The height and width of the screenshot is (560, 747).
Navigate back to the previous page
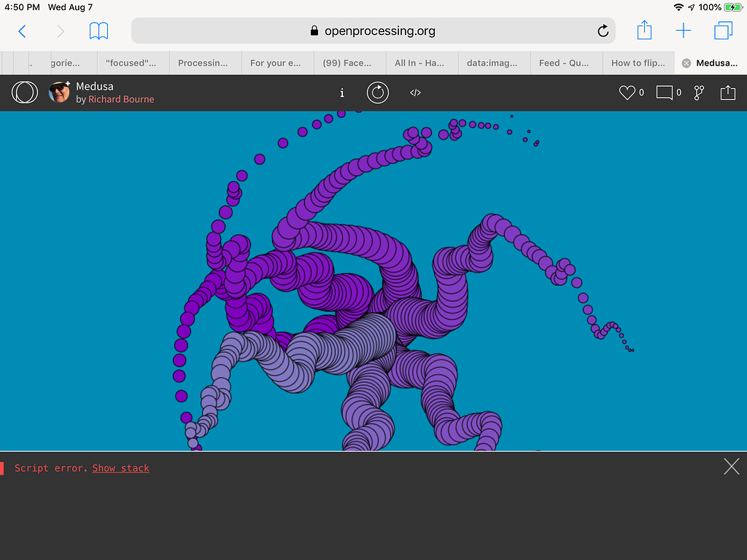22,31
